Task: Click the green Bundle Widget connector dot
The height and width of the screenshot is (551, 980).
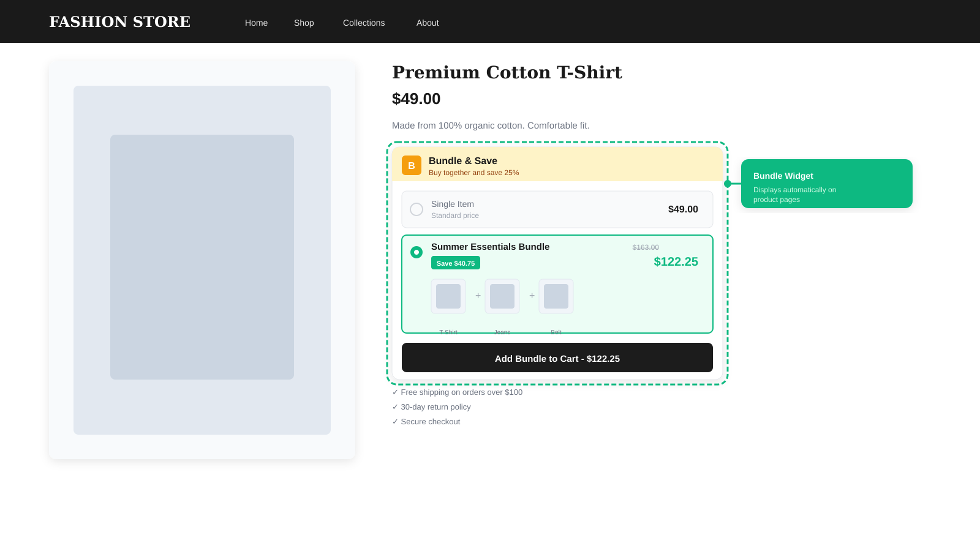Action: [726, 182]
